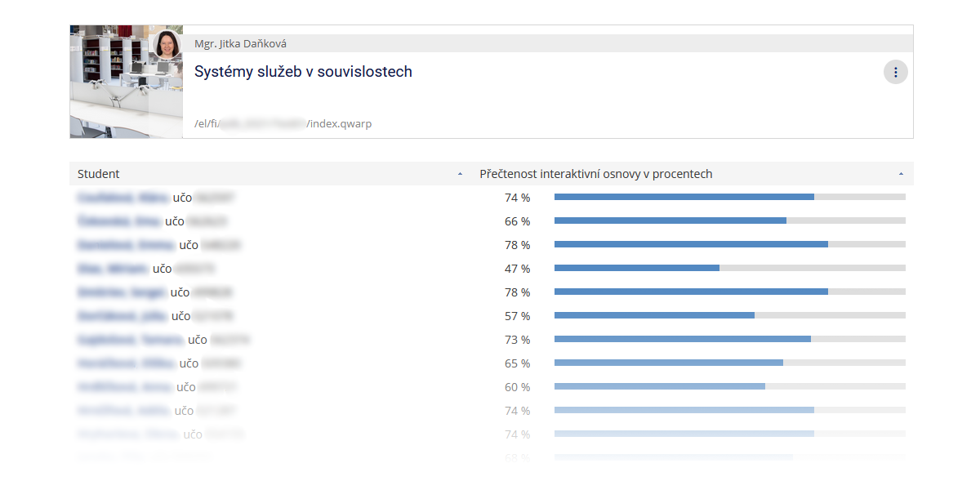Select the 65 % progress bar
This screenshot has width=980, height=490.
729,363
